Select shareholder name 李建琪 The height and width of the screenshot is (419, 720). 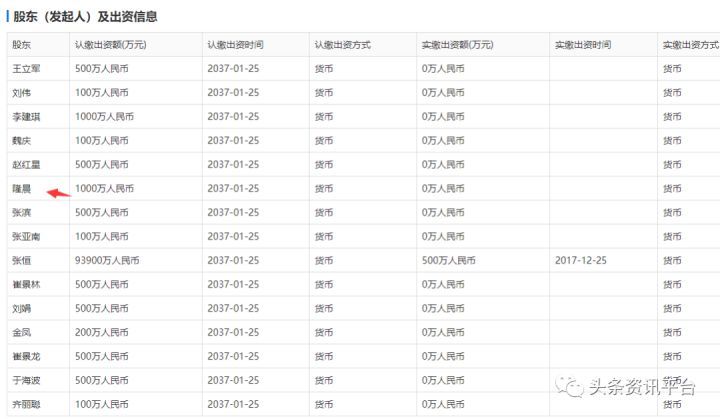pyautogui.click(x=26, y=117)
